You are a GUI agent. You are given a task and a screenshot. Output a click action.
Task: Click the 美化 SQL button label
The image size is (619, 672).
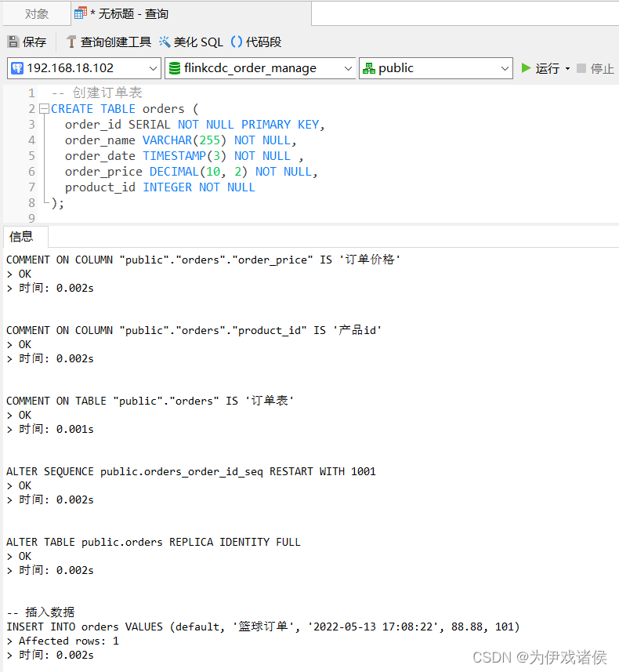pos(198,42)
